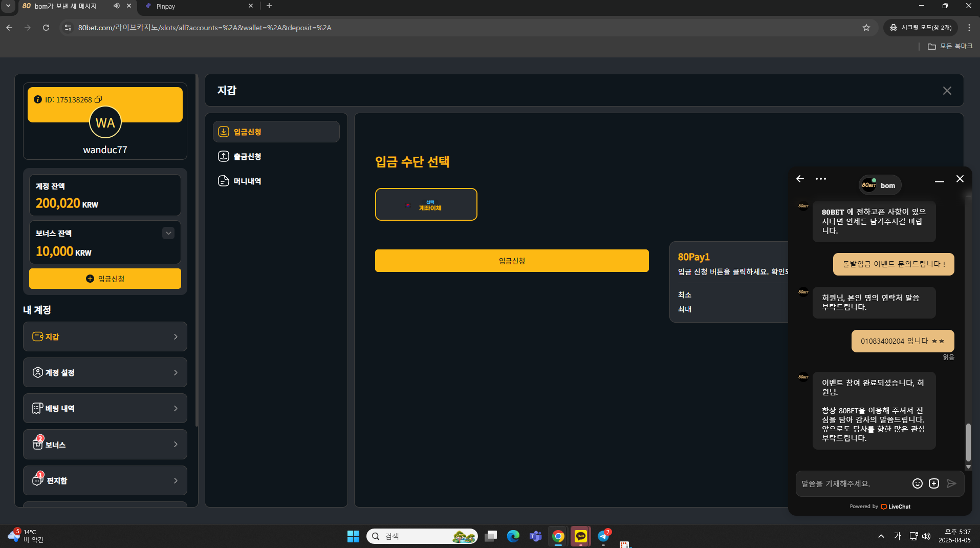
Task: Expand chevron on the 지갑 row
Action: coord(176,336)
